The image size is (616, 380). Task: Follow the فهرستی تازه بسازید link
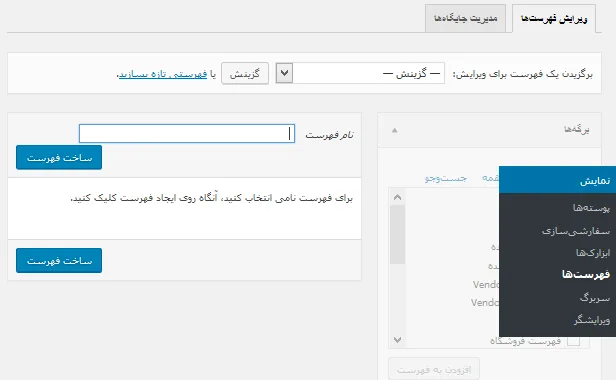pyautogui.click(x=163, y=74)
